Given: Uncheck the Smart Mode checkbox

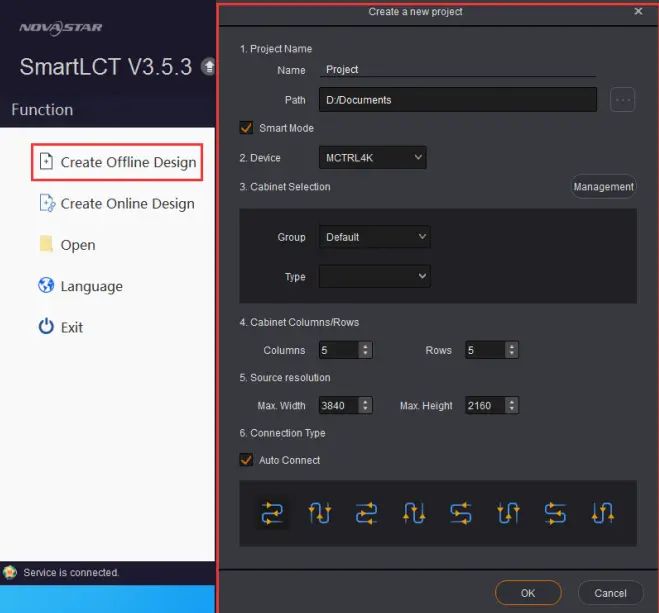Looking at the screenshot, I should coord(246,128).
